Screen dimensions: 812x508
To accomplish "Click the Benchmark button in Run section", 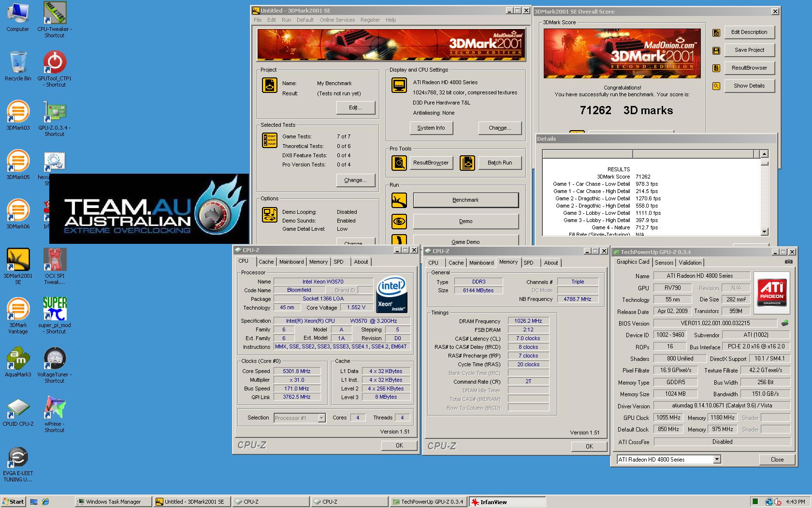I will click(x=466, y=200).
